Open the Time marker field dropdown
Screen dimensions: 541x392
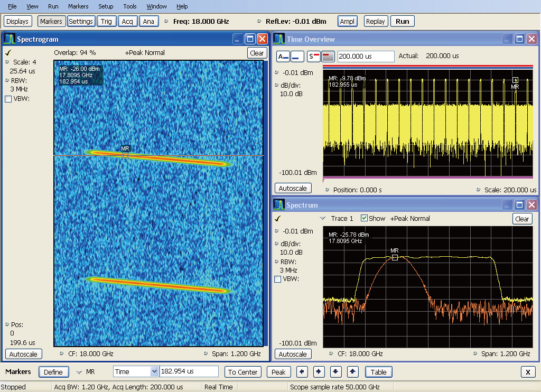click(155, 371)
